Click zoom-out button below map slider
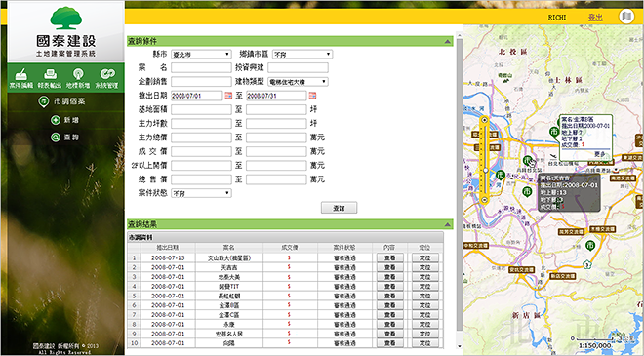 pyautogui.click(x=485, y=200)
